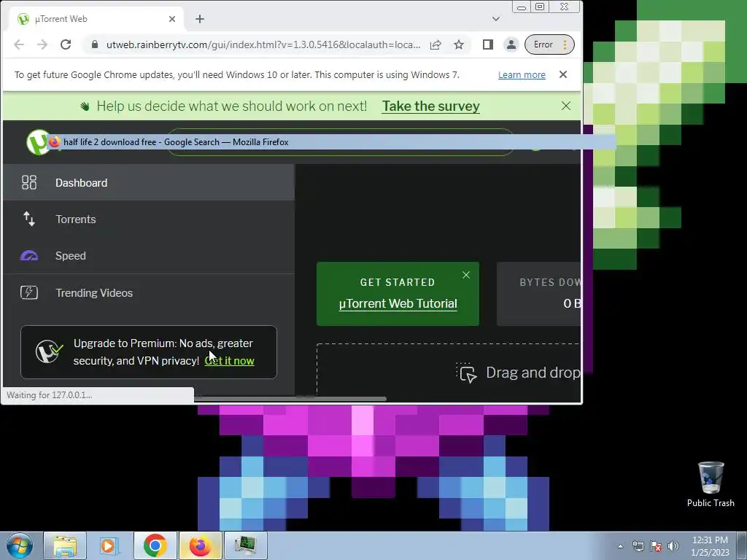Click the network tray icon
The height and width of the screenshot is (560, 747).
638,547
